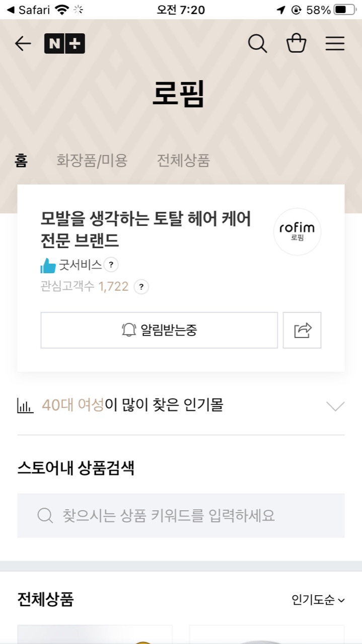362x644 pixels.
Task: Open the shopping basket icon
Action: [296, 44]
